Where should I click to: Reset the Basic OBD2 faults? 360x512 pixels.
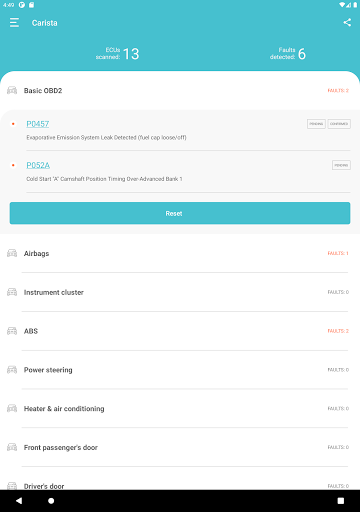(180, 213)
